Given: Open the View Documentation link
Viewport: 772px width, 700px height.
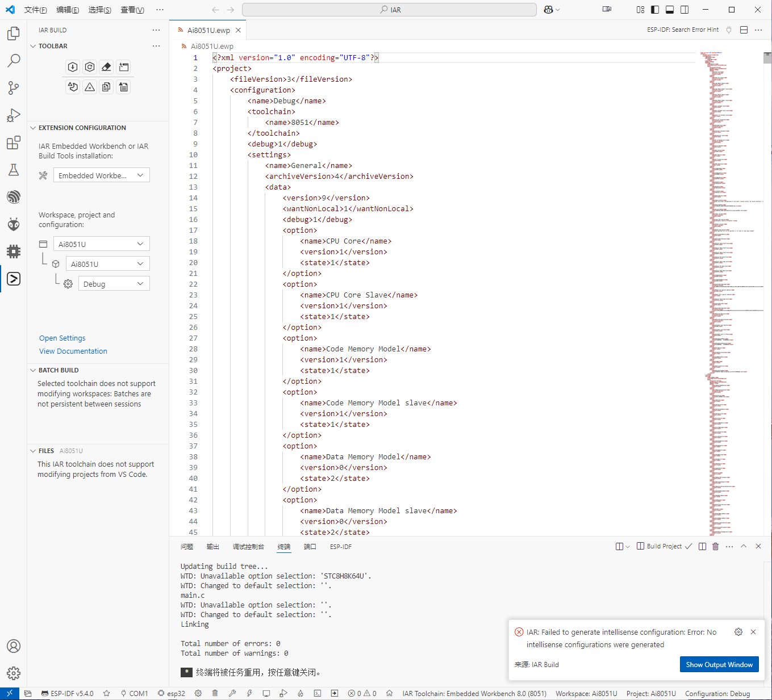Looking at the screenshot, I should pos(73,351).
